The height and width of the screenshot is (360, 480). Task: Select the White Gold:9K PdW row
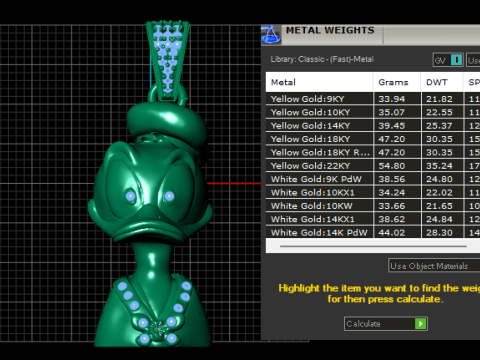tap(373, 179)
